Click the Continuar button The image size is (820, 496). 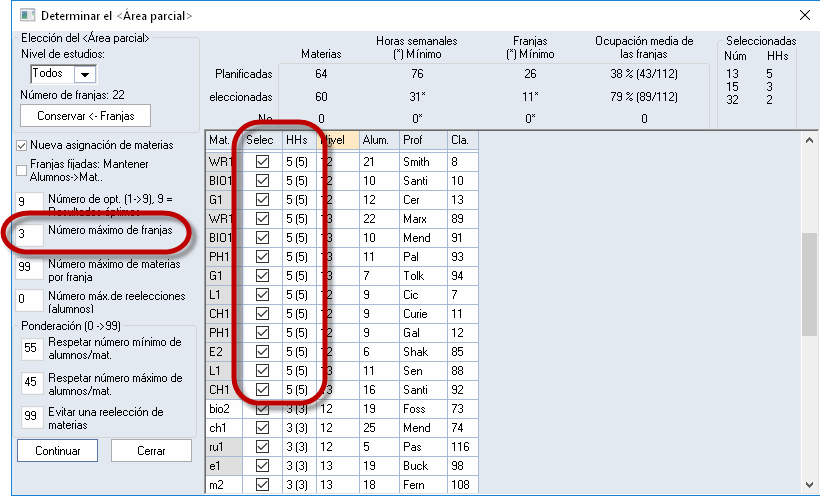pos(58,450)
